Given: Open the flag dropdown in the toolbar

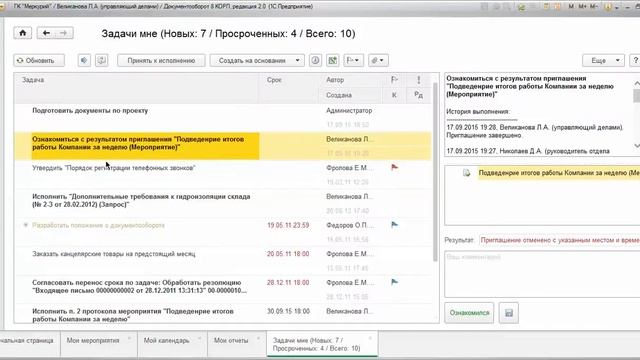Looking at the screenshot, I should tap(353, 60).
